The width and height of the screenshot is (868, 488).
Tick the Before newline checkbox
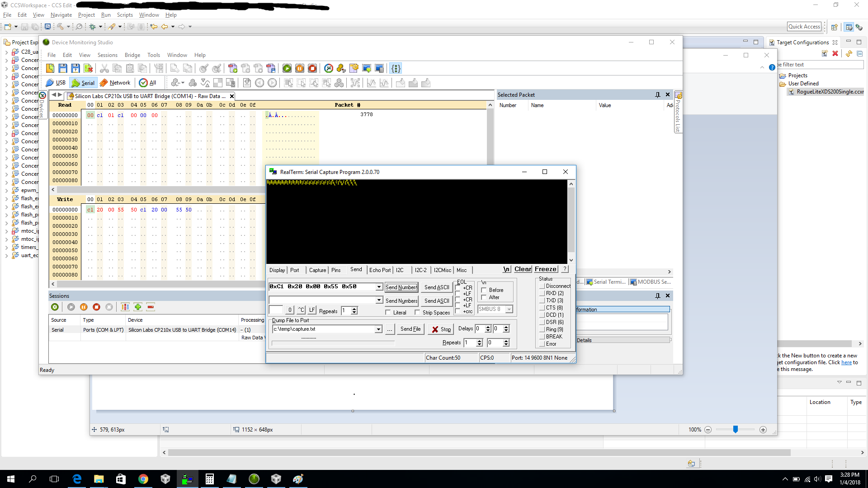point(484,290)
